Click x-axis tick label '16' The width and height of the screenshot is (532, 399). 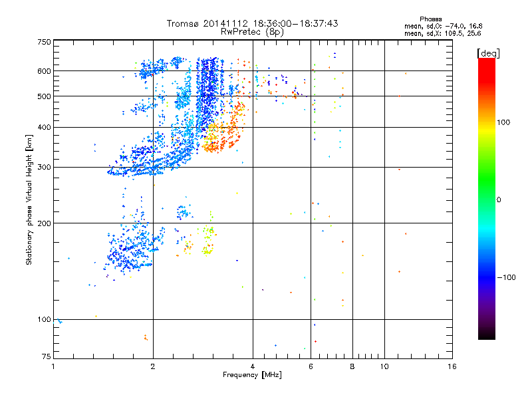coord(452,366)
